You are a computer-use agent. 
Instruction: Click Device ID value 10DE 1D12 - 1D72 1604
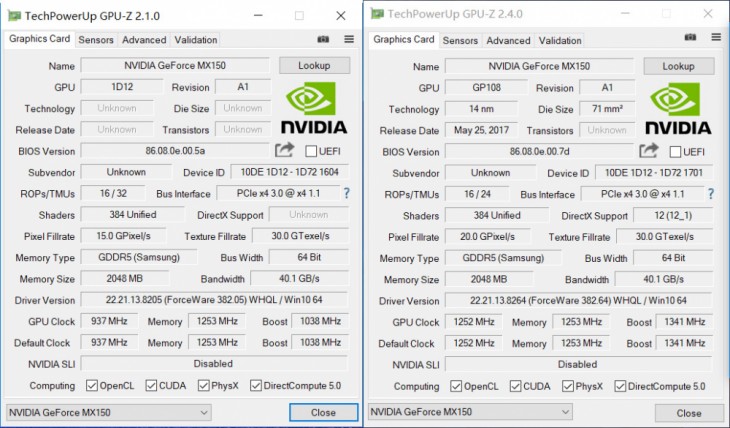[290, 172]
